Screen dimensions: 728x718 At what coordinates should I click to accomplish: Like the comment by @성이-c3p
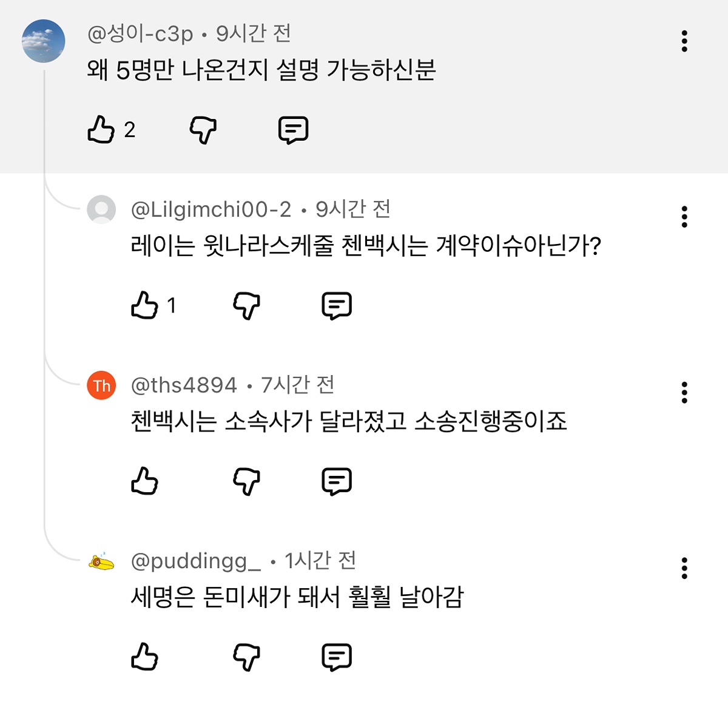pyautogui.click(x=101, y=129)
